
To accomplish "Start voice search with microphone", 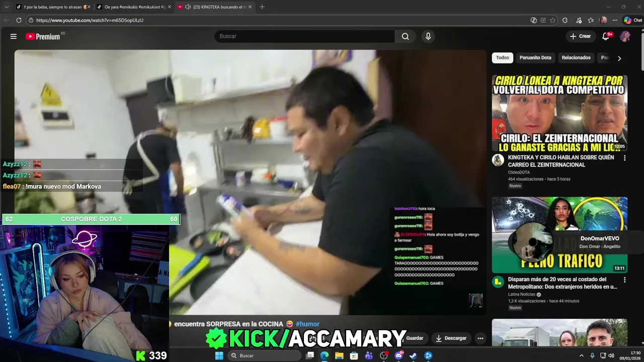I will (428, 36).
